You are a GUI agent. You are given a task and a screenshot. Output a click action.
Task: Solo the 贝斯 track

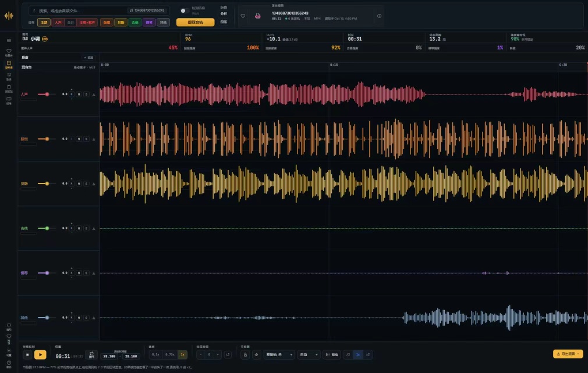point(86,184)
